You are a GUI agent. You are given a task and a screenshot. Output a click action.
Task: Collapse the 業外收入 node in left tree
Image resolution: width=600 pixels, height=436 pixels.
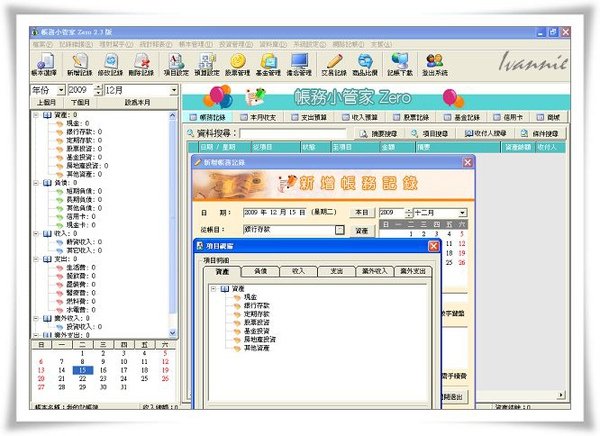pos(36,318)
